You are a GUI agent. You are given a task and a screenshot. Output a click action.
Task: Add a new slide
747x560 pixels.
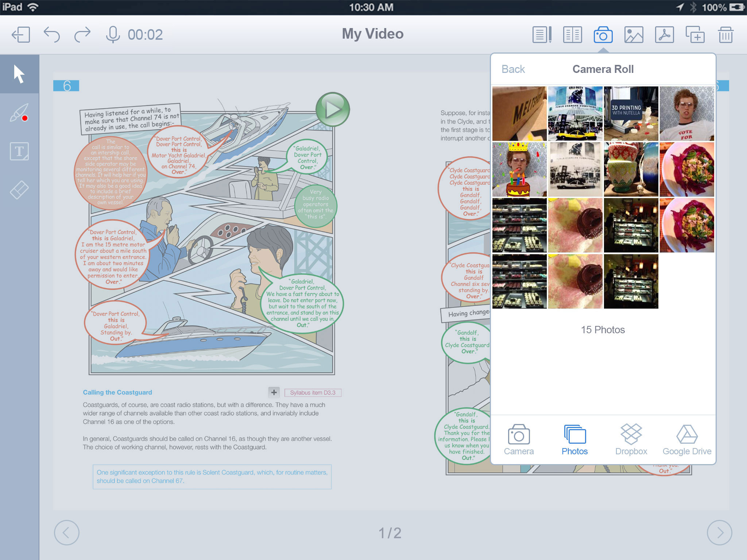(x=695, y=35)
